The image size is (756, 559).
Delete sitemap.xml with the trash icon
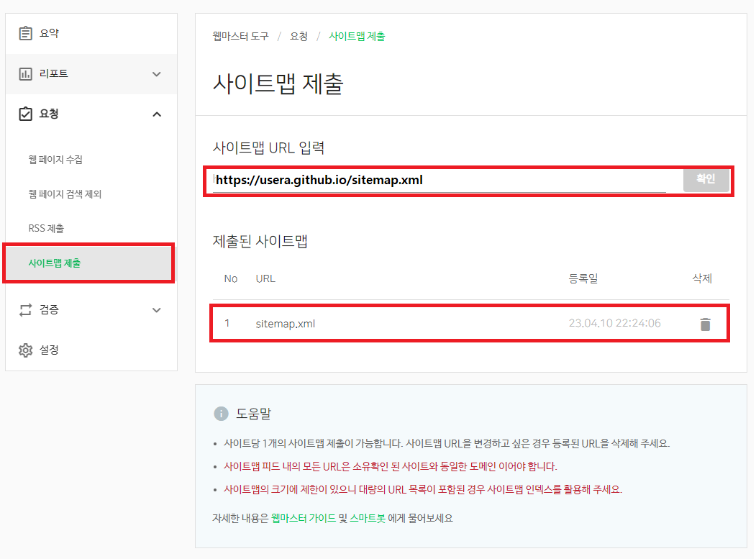(x=705, y=324)
